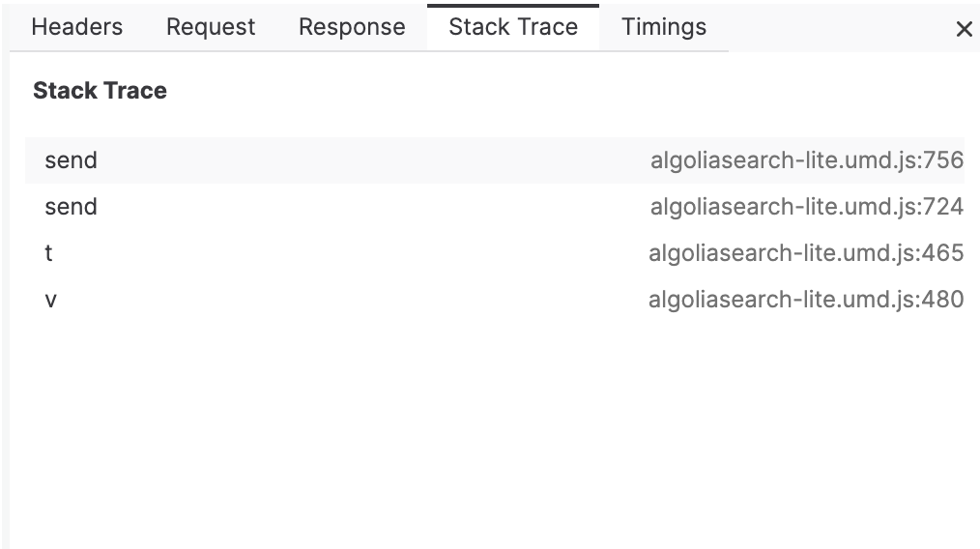Select the first send function name

(72, 160)
